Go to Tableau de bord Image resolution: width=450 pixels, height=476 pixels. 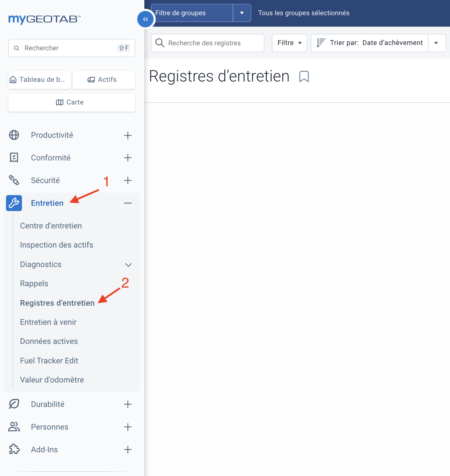point(40,80)
